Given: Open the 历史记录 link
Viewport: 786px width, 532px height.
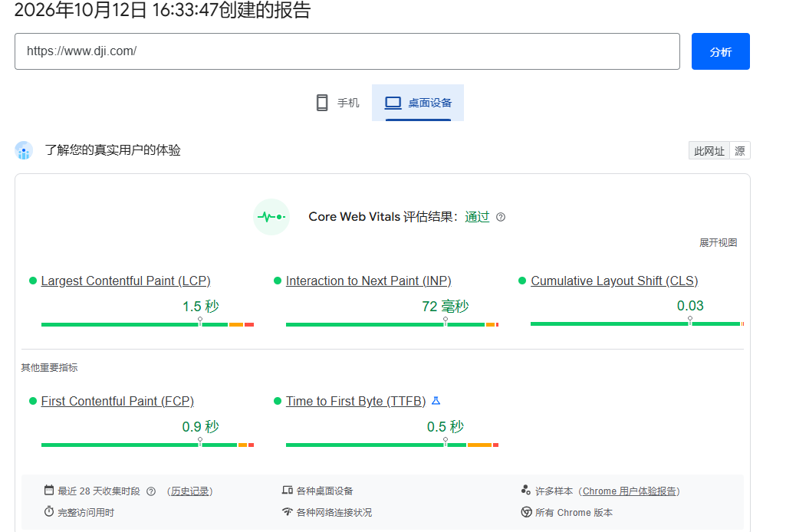Looking at the screenshot, I should [189, 491].
